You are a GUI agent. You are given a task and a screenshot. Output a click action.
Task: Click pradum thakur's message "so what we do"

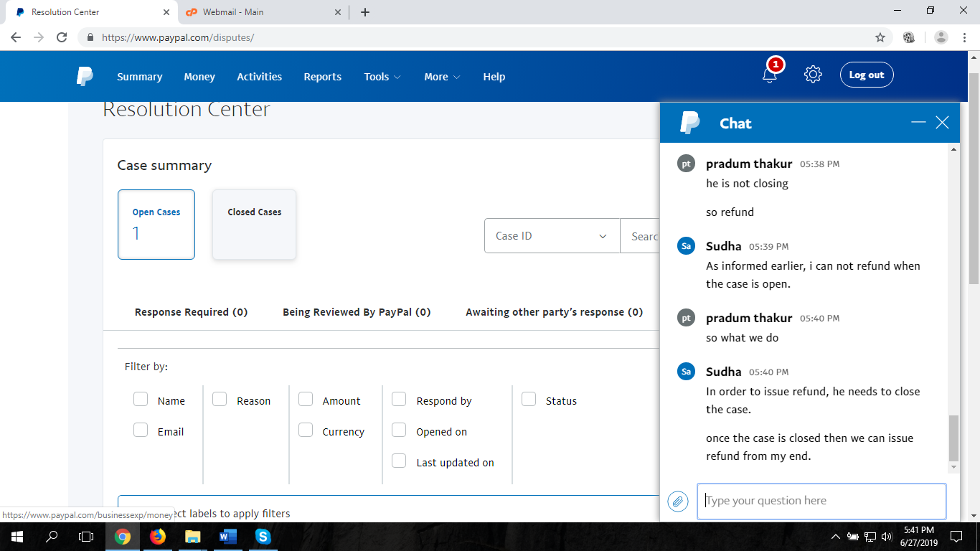click(x=743, y=338)
